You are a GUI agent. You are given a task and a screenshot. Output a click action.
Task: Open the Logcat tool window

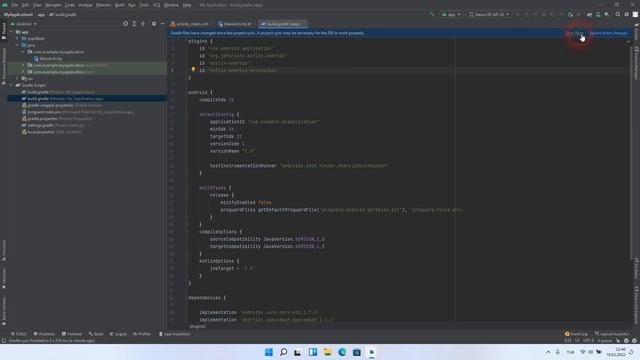click(x=118, y=334)
